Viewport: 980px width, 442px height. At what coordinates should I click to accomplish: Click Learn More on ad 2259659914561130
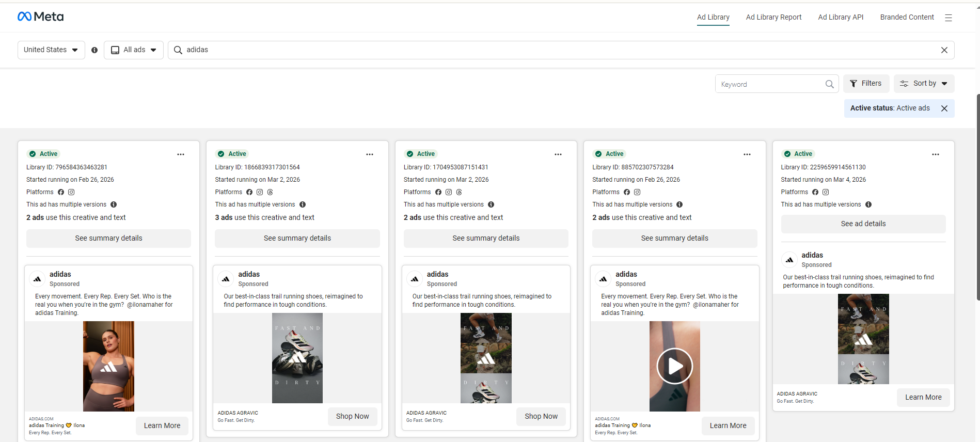[923, 398]
